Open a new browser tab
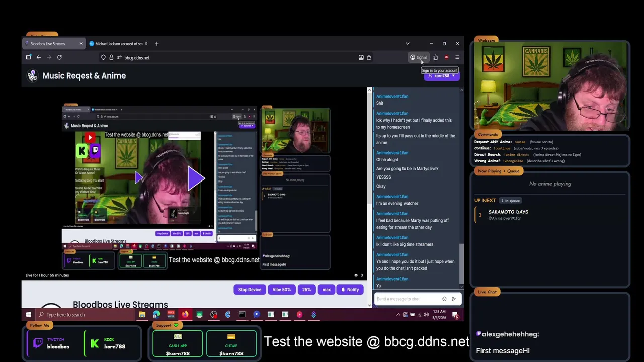Image resolution: width=644 pixels, height=362 pixels. click(x=156, y=44)
